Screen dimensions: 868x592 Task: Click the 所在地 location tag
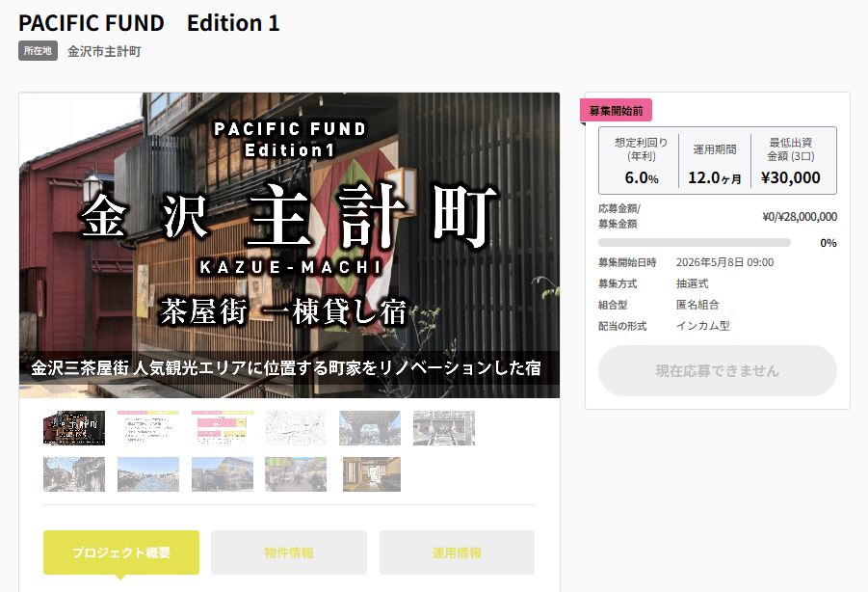coord(39,51)
